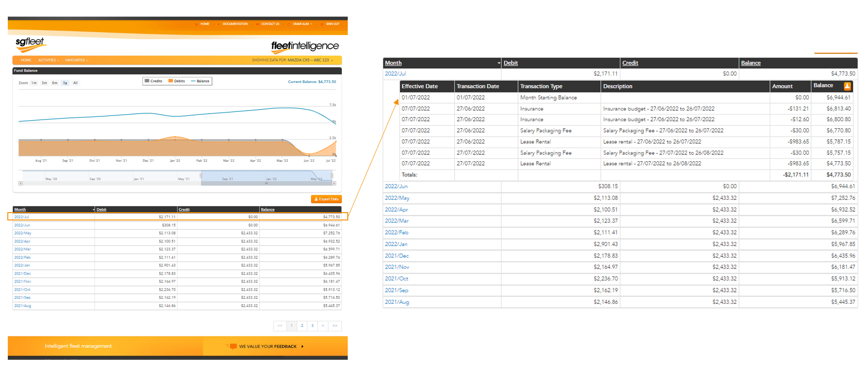The height and width of the screenshot is (390, 868).
Task: Sort by Balance column in small table
Action: pyautogui.click(x=267, y=209)
